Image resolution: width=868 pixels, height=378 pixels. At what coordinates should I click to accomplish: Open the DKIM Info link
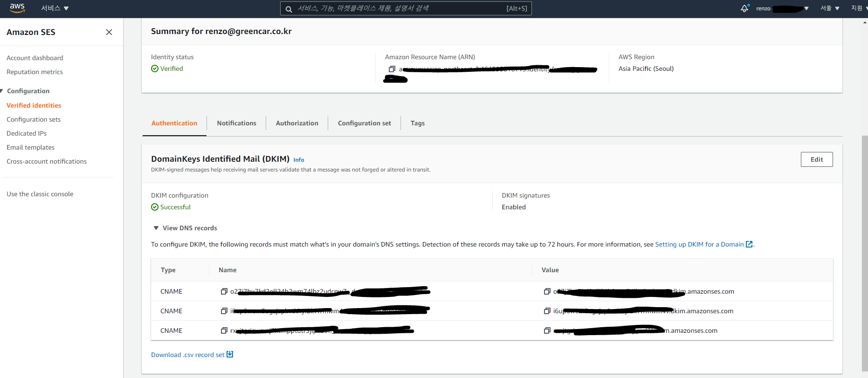[299, 160]
